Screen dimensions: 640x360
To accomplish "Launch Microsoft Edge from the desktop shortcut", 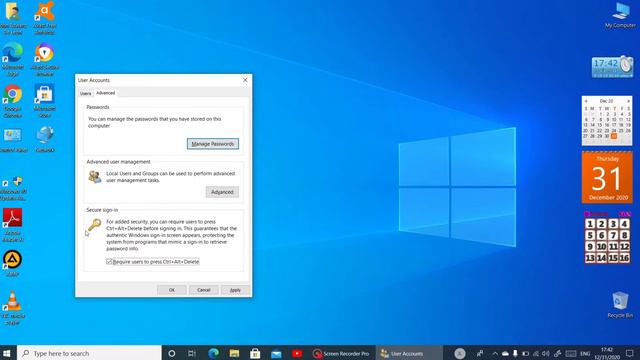I will (x=13, y=59).
